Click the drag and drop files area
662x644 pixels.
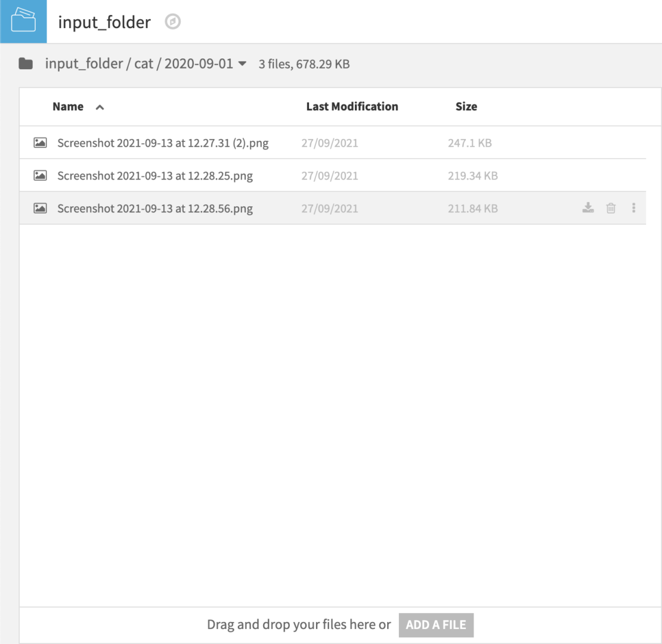298,625
